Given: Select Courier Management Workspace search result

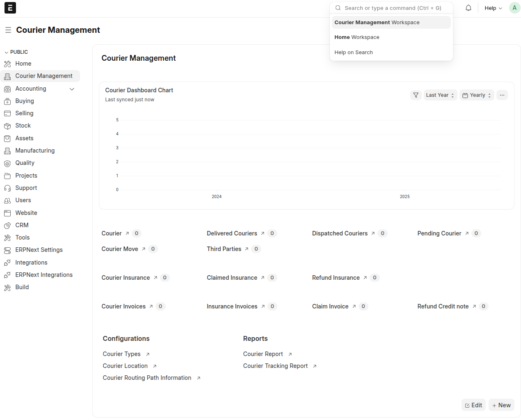Looking at the screenshot, I should pyautogui.click(x=391, y=23).
